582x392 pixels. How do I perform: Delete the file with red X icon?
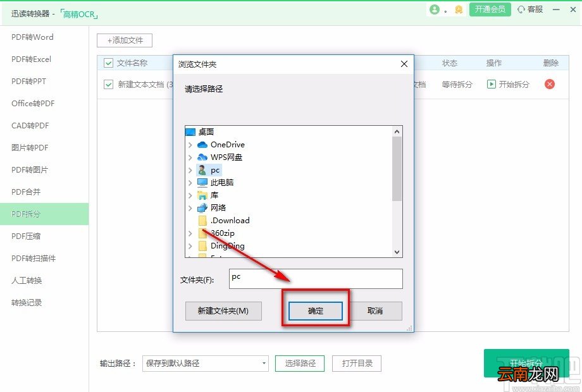tap(549, 84)
